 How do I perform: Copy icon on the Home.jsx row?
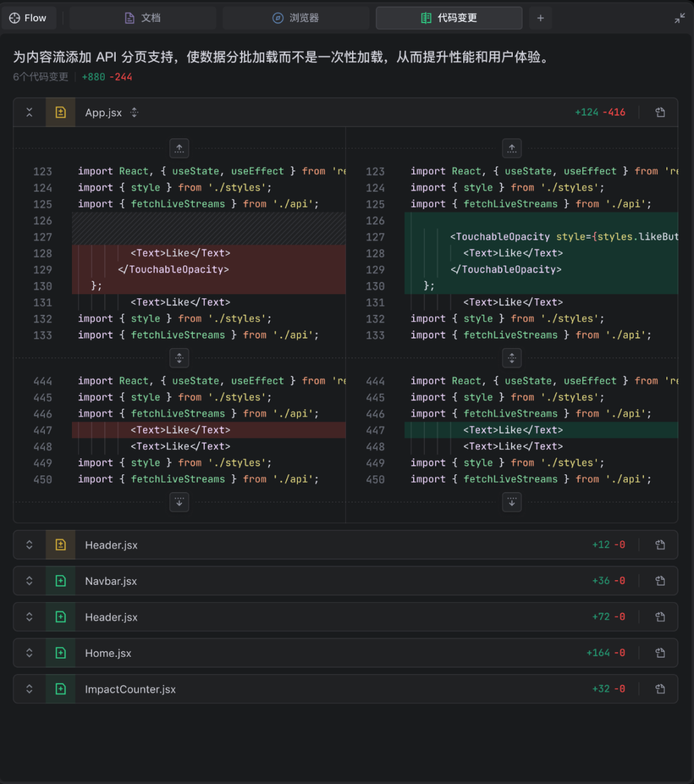tap(660, 653)
